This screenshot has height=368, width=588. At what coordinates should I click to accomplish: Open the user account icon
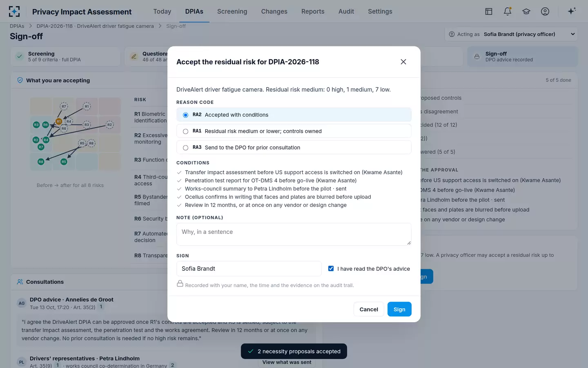click(545, 11)
